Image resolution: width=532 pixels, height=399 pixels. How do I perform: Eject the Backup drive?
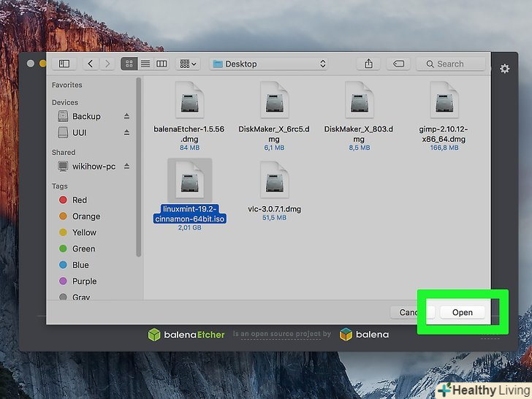pyautogui.click(x=126, y=117)
